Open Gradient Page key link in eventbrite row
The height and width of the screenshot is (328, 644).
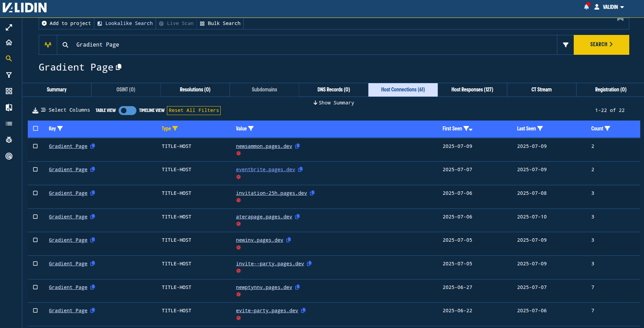pyautogui.click(x=68, y=169)
